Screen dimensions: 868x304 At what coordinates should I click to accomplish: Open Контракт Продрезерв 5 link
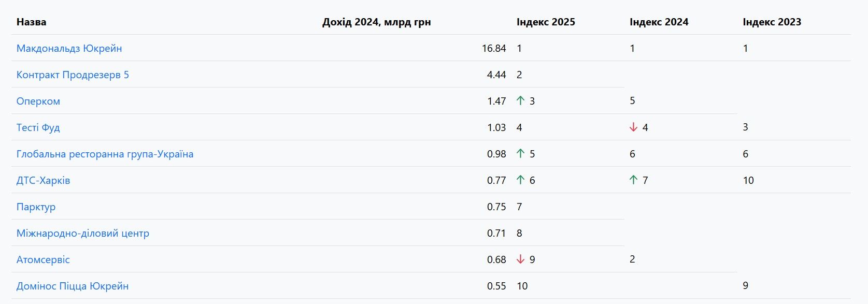tap(73, 75)
